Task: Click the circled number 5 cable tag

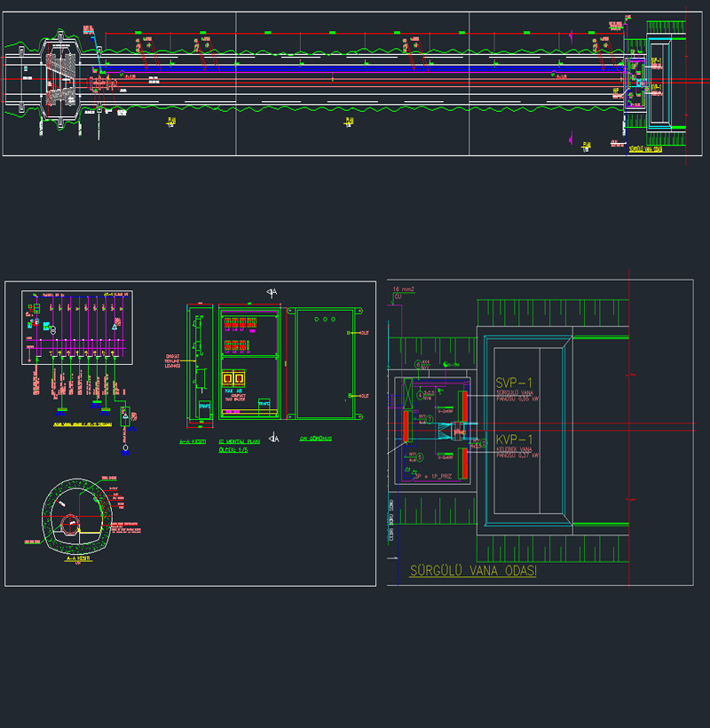Action: click(419, 458)
